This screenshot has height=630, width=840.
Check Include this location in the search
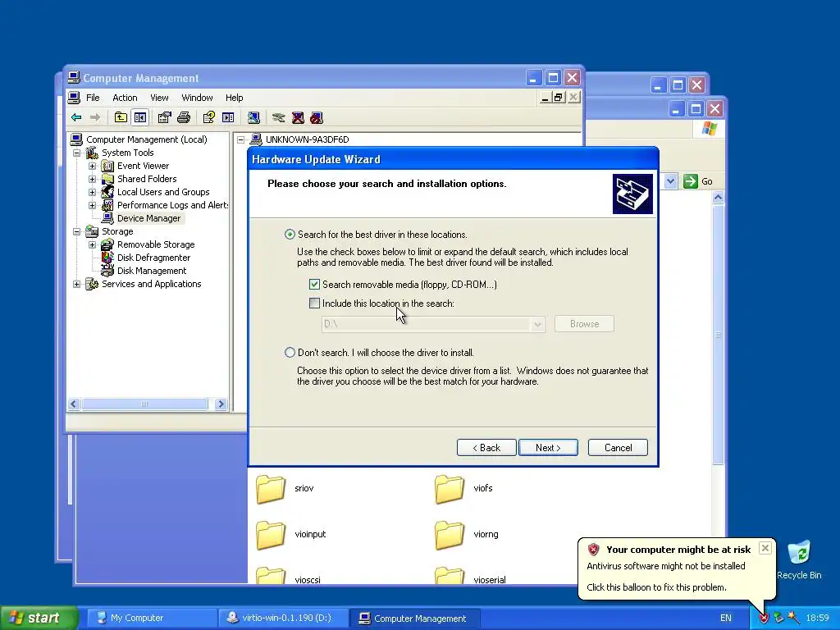[314, 304]
